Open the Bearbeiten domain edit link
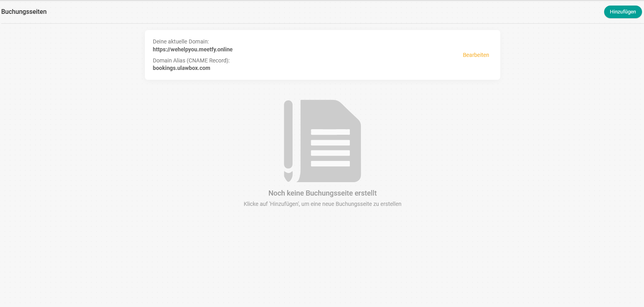Image resolution: width=644 pixels, height=307 pixels. tap(476, 55)
